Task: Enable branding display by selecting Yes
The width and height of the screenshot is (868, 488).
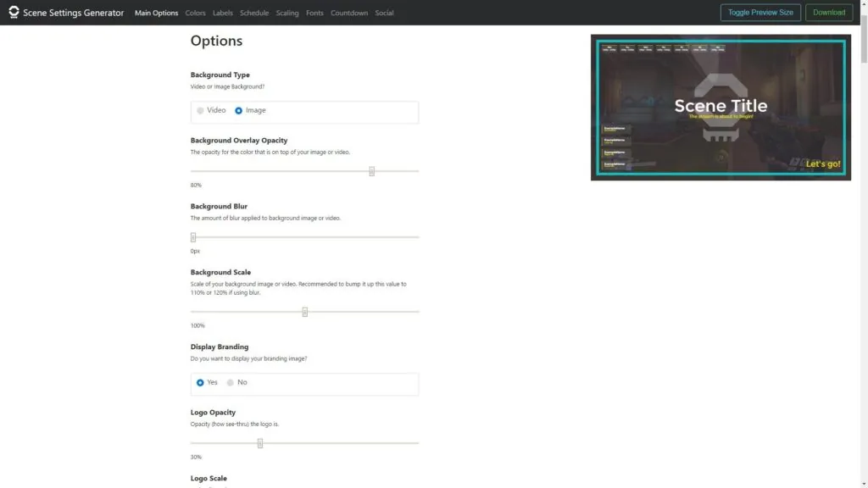Action: (x=200, y=382)
